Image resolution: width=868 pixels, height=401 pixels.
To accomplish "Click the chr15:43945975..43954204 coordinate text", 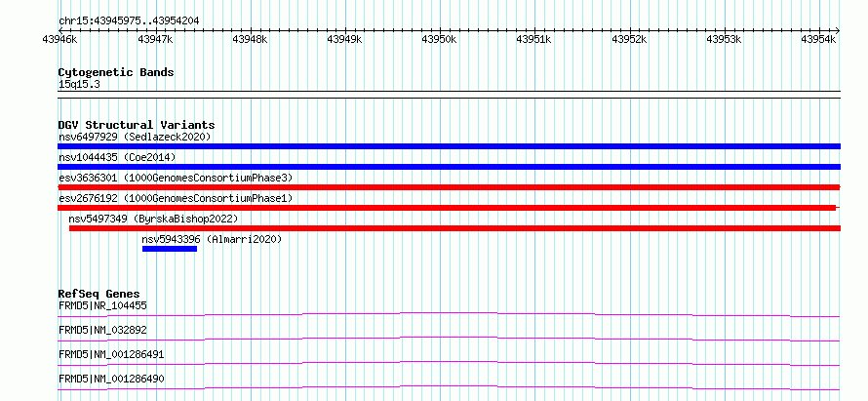I will [x=129, y=21].
